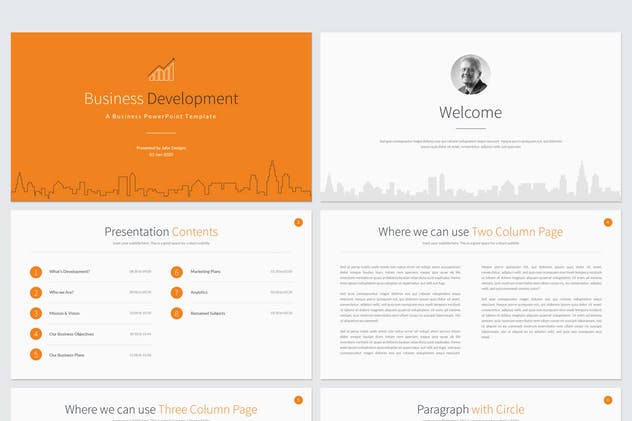The image size is (632, 421).
Task: Click the 'Our Business Objectives' contents entry
Action: point(71,334)
